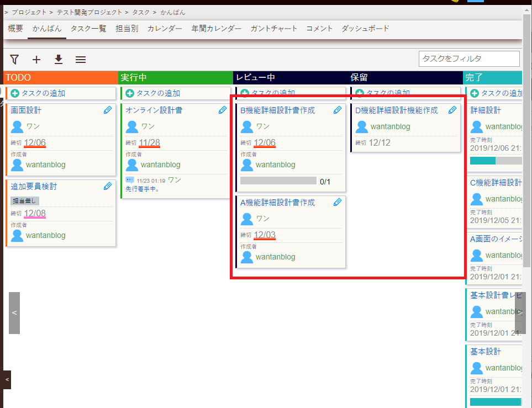This screenshot has height=408, width=532.
Task: Expand the right side panel arrow
Action: [520, 313]
